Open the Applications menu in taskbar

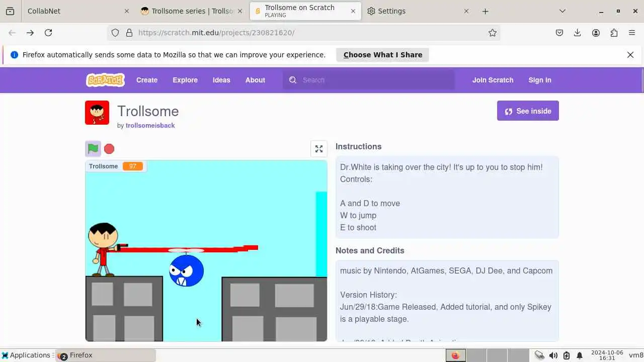coord(26,355)
